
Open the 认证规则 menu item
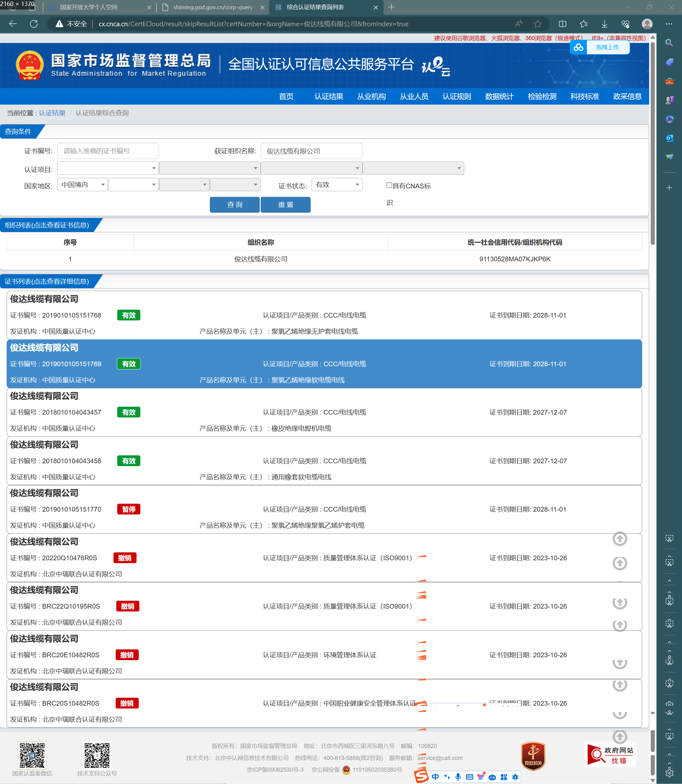coord(457,96)
